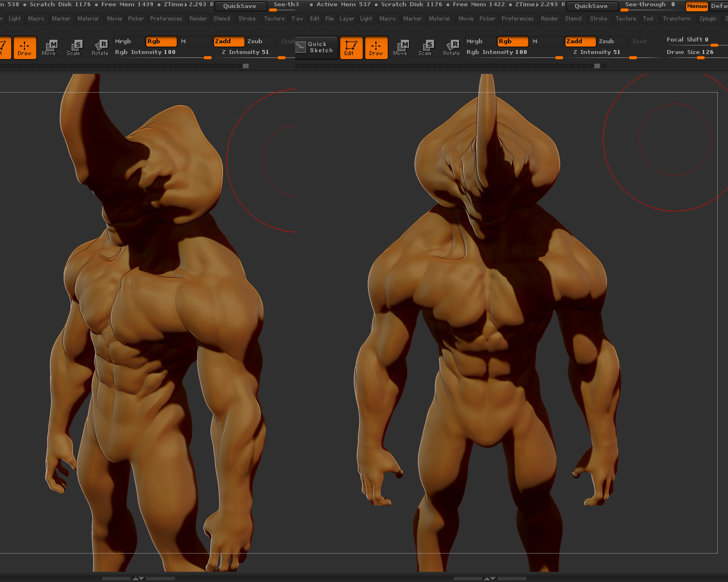
Task: Select Draw mode in the left ZBrush window
Action: pos(24,48)
